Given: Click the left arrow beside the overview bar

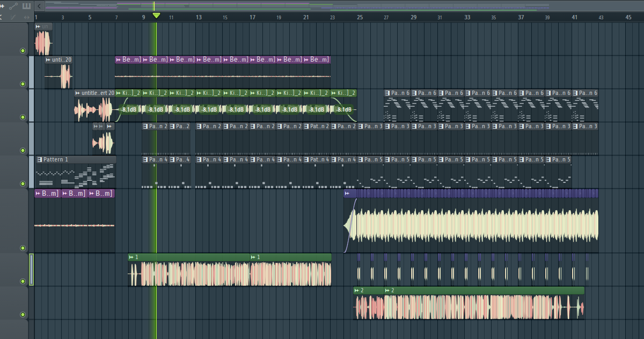Looking at the screenshot, I should tap(40, 6).
